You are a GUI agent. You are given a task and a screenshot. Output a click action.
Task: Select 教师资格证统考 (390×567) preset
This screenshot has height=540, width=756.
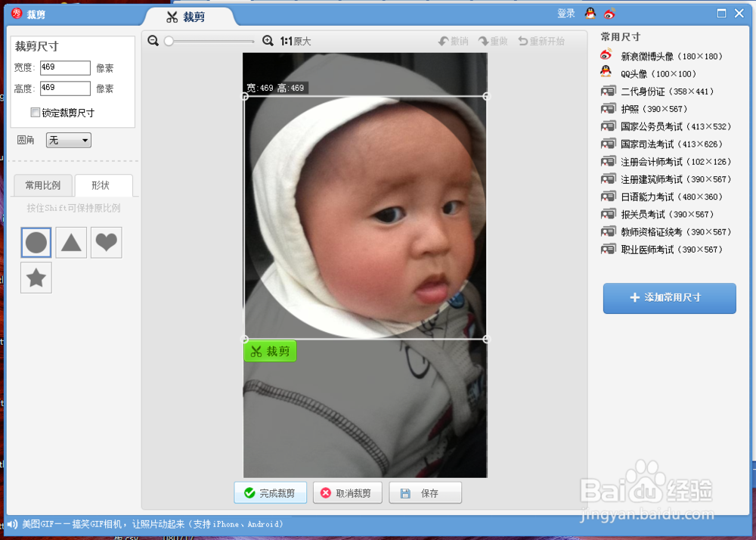tap(668, 232)
